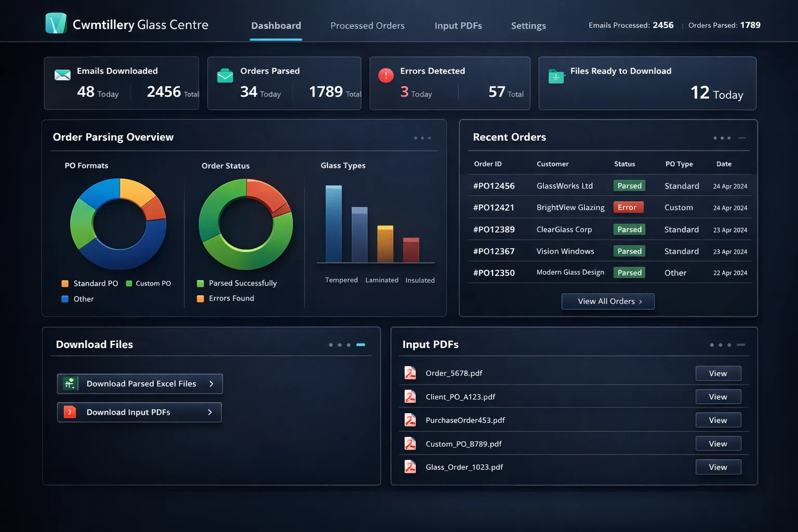The height and width of the screenshot is (532, 798).
Task: Open the Processed Orders tab
Action: [367, 25]
